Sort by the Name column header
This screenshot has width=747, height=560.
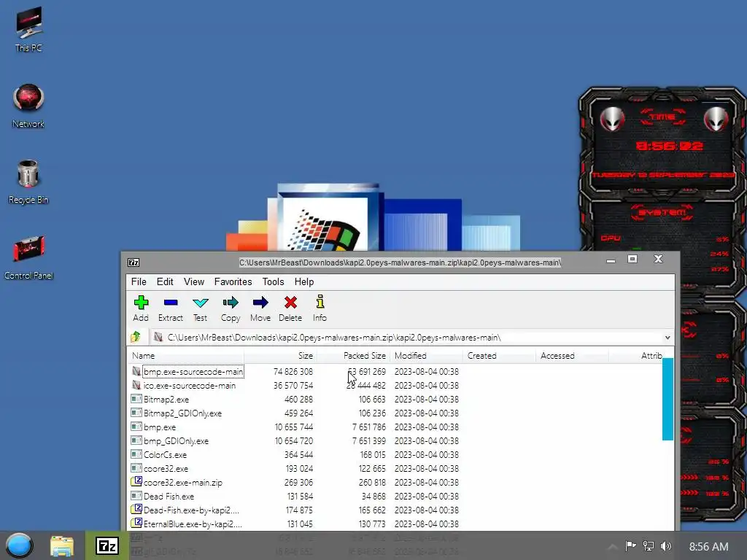[186, 356]
